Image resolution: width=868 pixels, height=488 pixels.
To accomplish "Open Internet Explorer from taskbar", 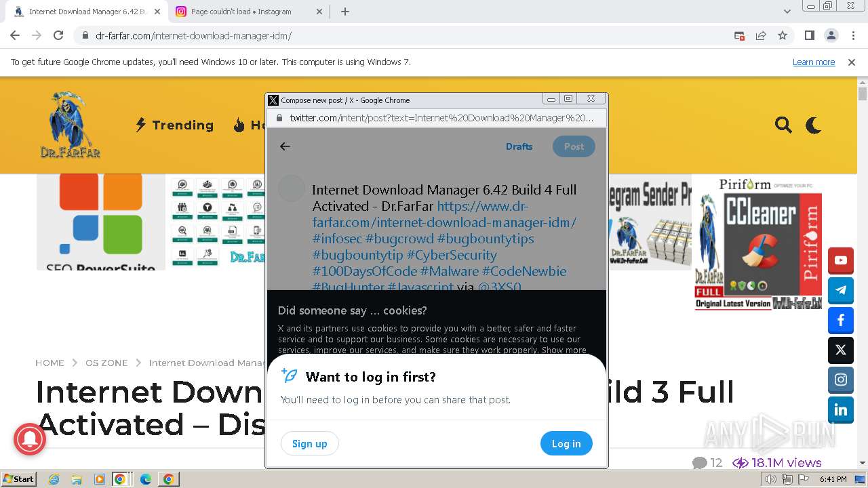I will click(54, 479).
